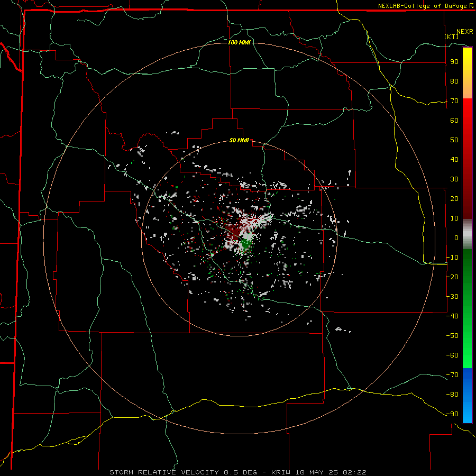Click the Storm Relative Velocity caption text
Image resolution: width=476 pixels, height=476 pixels.
237,472
